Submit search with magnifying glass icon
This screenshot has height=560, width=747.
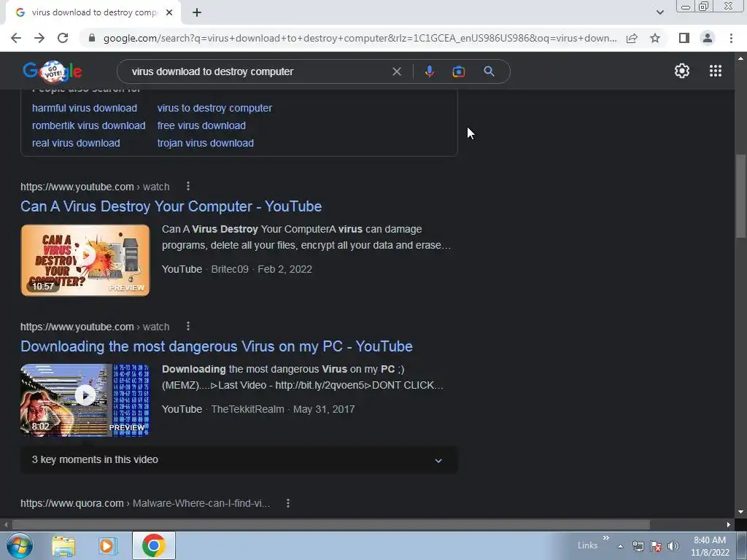(489, 71)
